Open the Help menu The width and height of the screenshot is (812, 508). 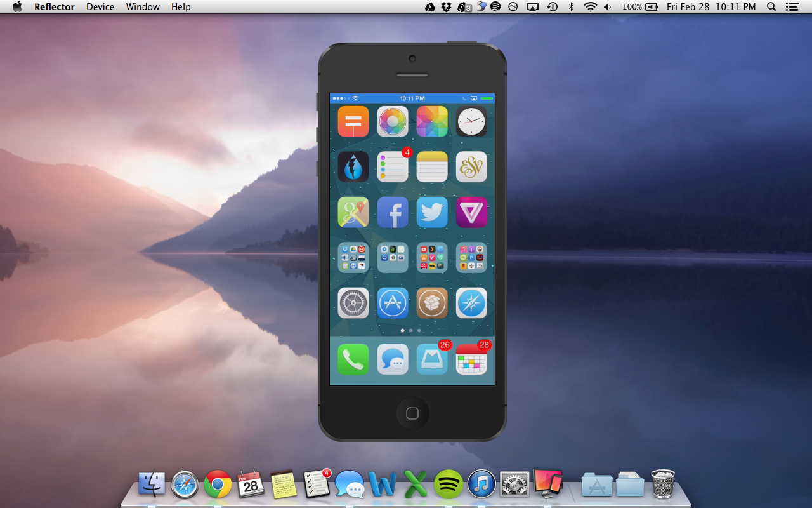pyautogui.click(x=181, y=7)
